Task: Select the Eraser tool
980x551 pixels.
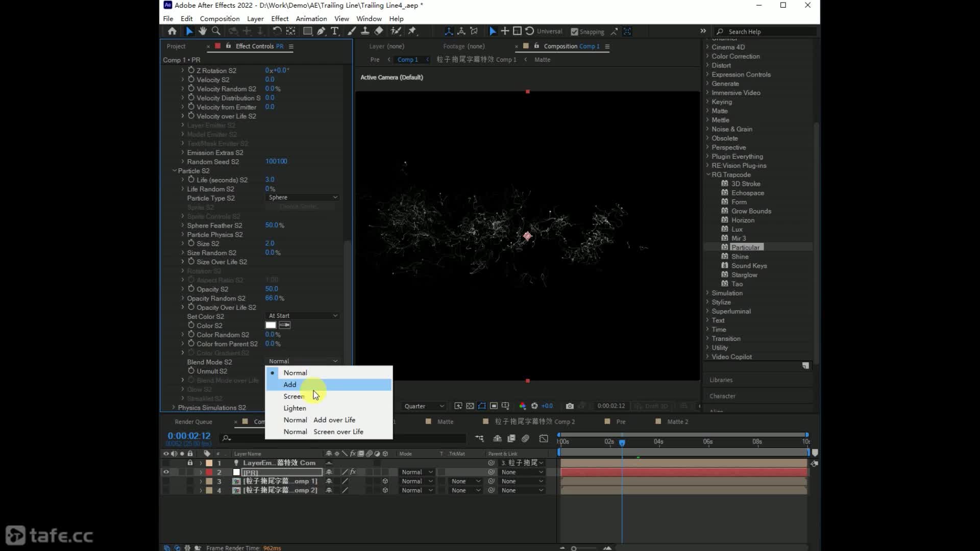Action: (379, 31)
